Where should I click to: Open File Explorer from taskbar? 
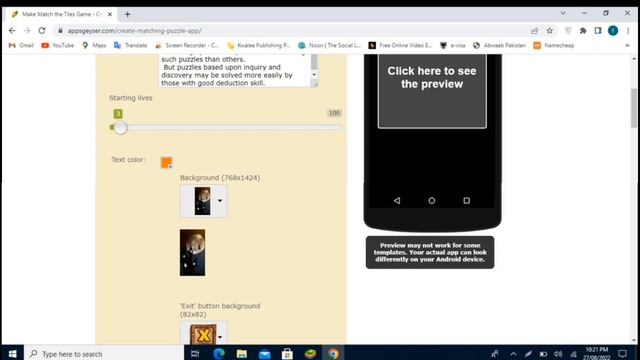coord(242,353)
